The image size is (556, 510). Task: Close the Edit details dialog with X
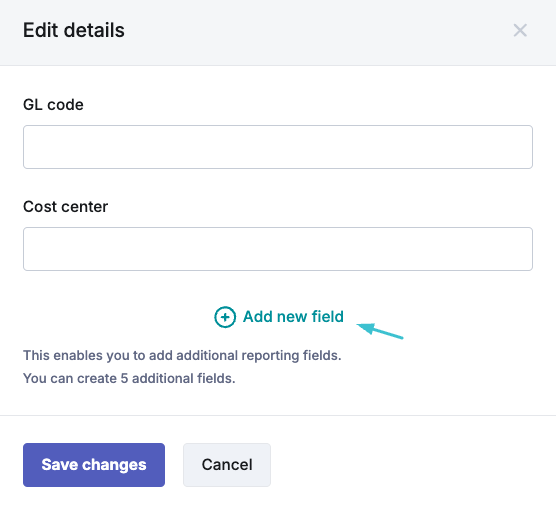click(x=520, y=30)
